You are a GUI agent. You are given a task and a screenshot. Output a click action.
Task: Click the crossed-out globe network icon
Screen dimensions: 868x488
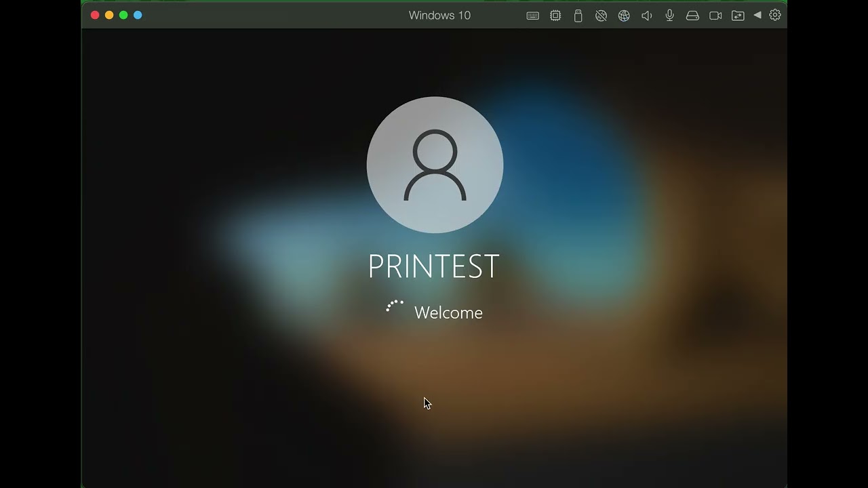[x=601, y=16]
